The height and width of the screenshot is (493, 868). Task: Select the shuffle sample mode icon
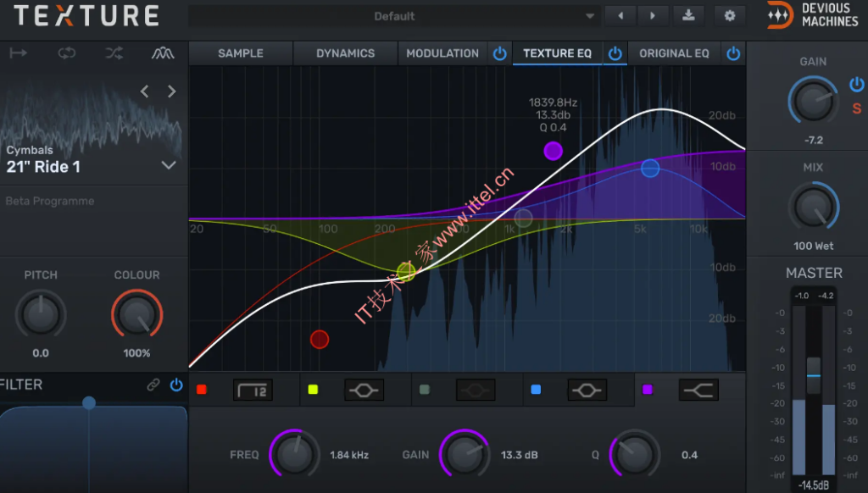(x=114, y=53)
